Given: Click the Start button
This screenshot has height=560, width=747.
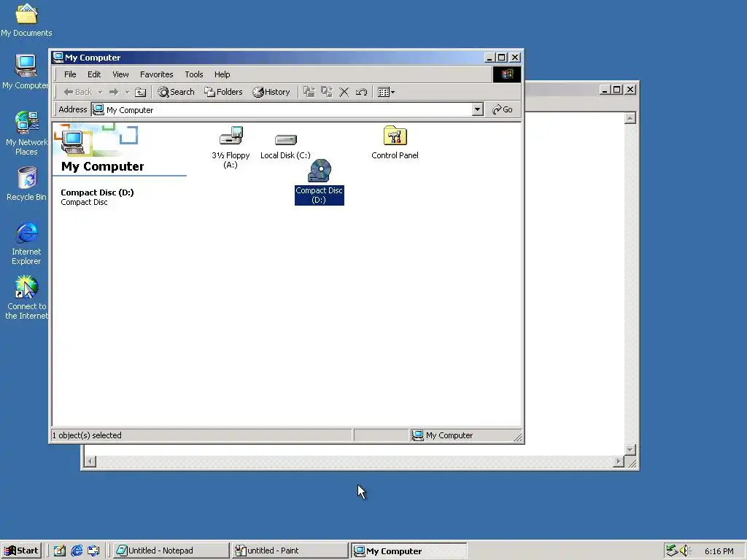Looking at the screenshot, I should pyautogui.click(x=21, y=551).
